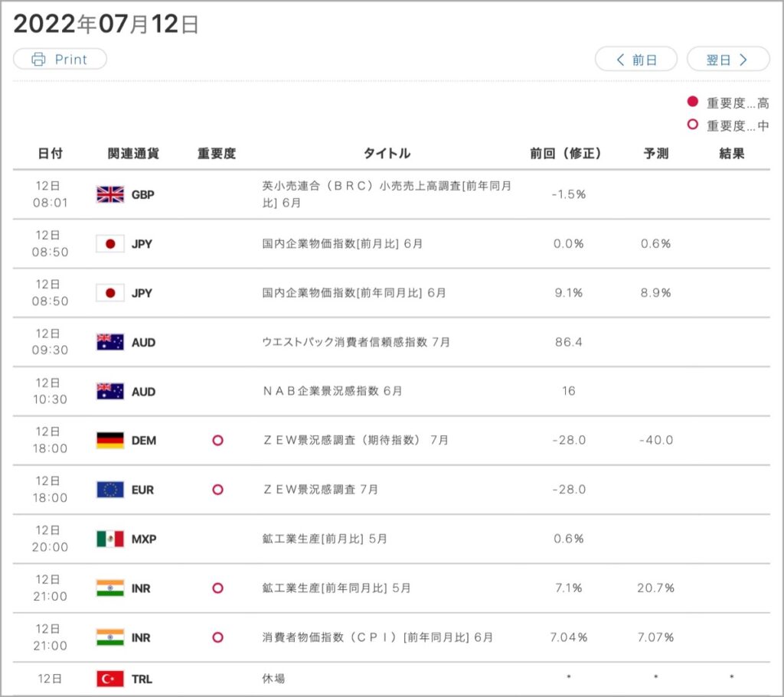The height and width of the screenshot is (697, 784).
Task: Click the Turkey flag beside TRL
Action: point(110,679)
